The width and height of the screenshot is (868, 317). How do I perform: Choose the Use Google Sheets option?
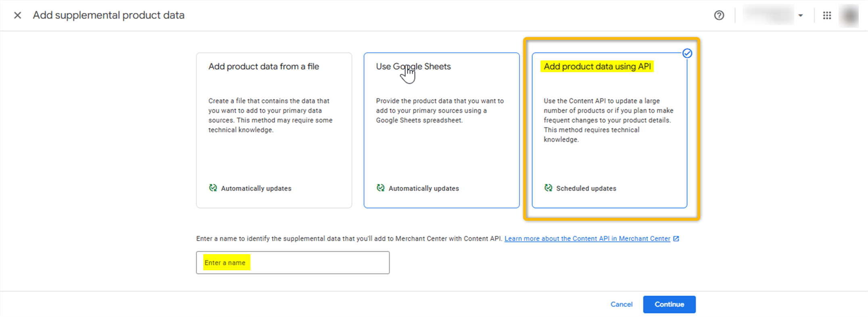coord(441,130)
